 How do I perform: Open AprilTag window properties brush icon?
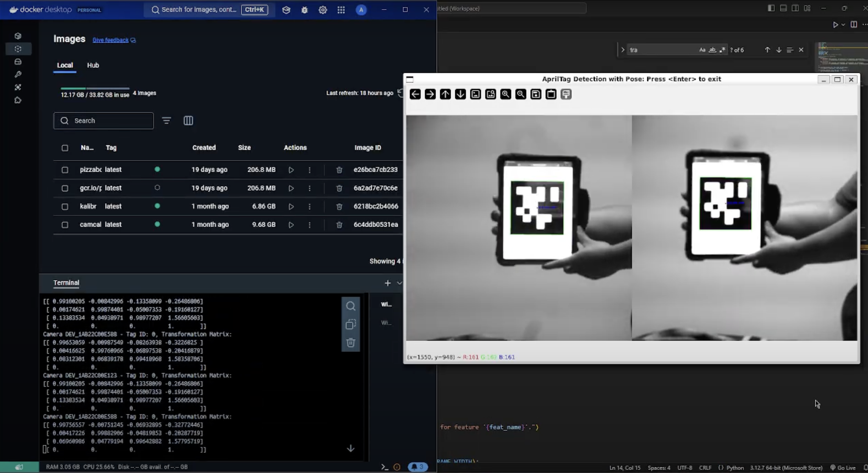566,94
